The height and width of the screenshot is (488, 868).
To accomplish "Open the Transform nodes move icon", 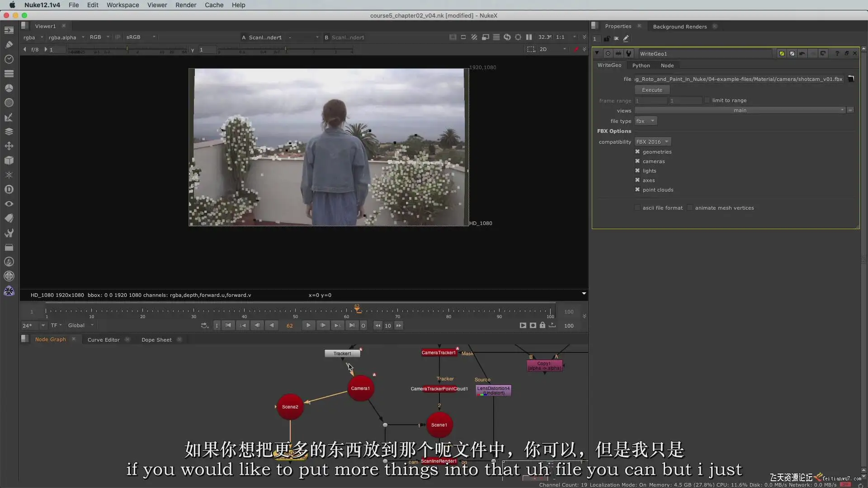I will [9, 146].
